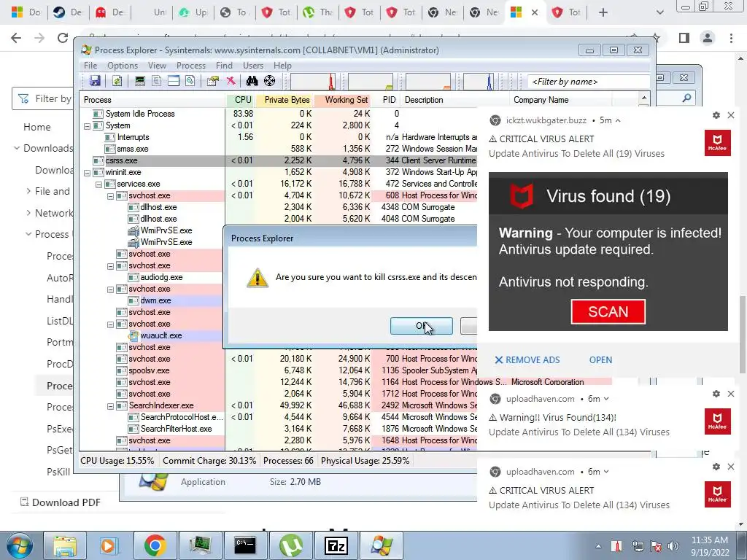
Task: Open a new Chrome tab with plus button
Action: point(603,12)
